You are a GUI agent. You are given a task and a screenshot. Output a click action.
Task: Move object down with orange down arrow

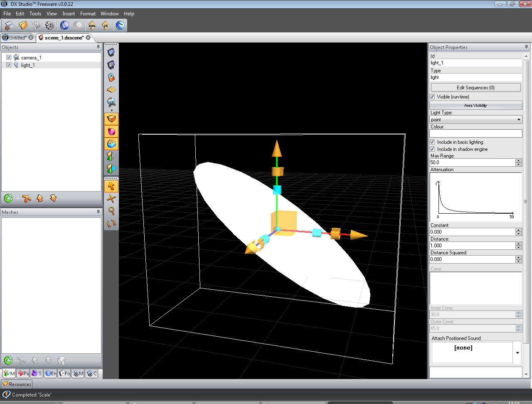pos(53,198)
